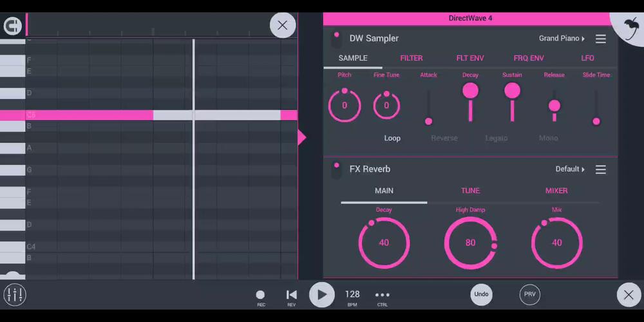Toggle the snap magnet icon

12,26
